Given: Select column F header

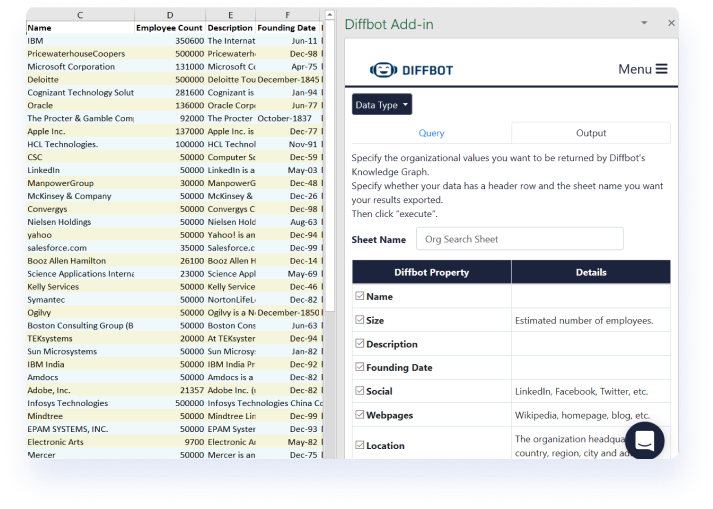Looking at the screenshot, I should pyautogui.click(x=287, y=15).
